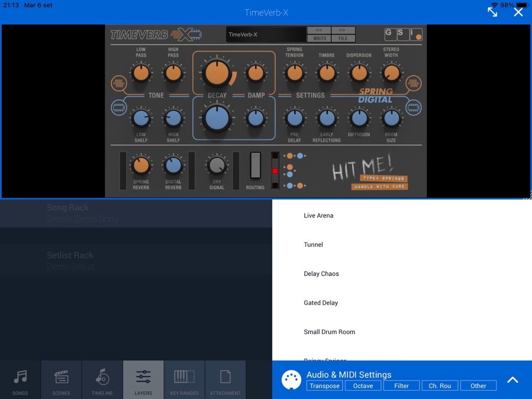Screen dimensions: 532x399
Task: Switch to the Scenes tab
Action: coord(61,380)
